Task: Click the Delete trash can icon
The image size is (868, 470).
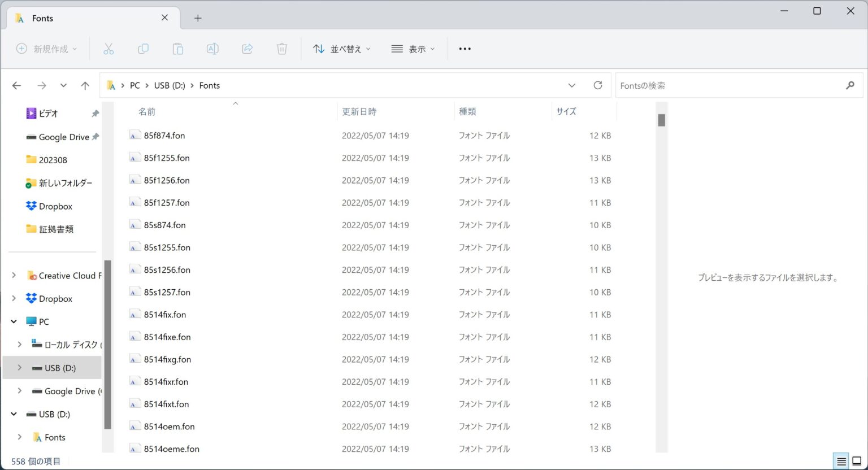Action: point(281,49)
